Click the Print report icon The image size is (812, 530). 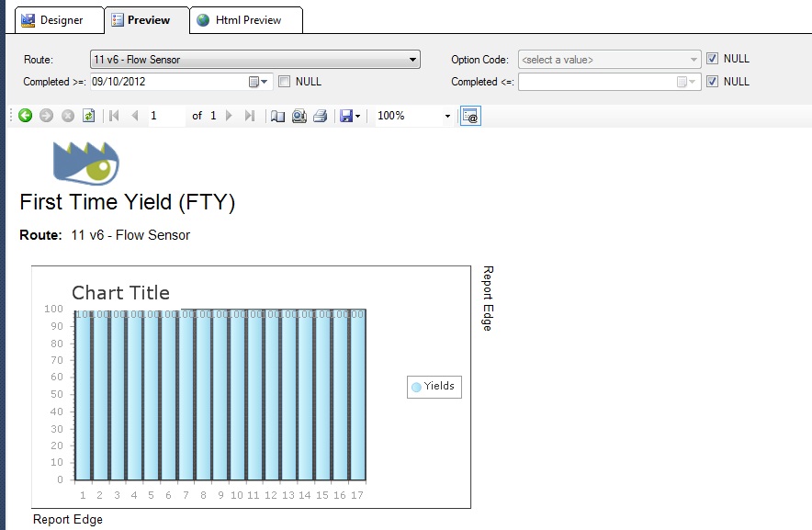[320, 116]
